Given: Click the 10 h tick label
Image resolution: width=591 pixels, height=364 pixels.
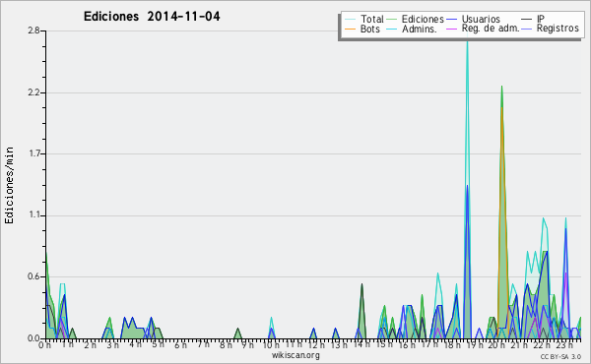Looking at the screenshot, I should pos(272,345).
